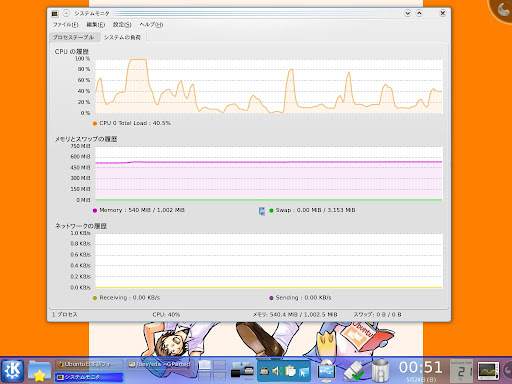Viewport: 512px width, 384px height.
Task: Click 'Sending : 0.00 KiB/s' label
Action: (x=303, y=297)
